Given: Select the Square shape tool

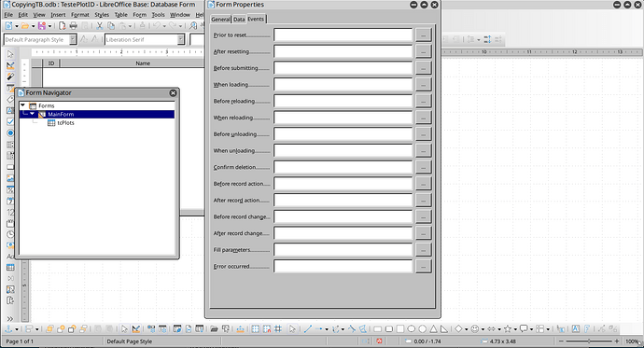Looking at the screenshot, I should pos(400,328).
